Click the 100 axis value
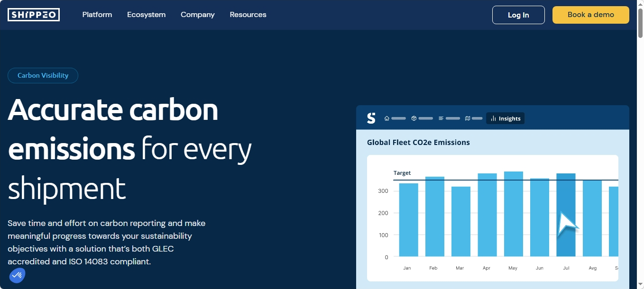This screenshot has width=644, height=289. (383, 235)
